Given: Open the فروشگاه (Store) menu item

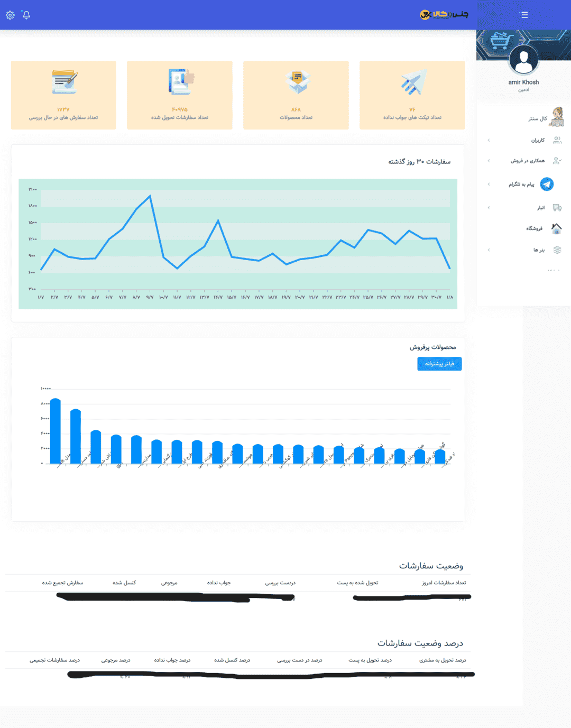Looking at the screenshot, I should [534, 228].
